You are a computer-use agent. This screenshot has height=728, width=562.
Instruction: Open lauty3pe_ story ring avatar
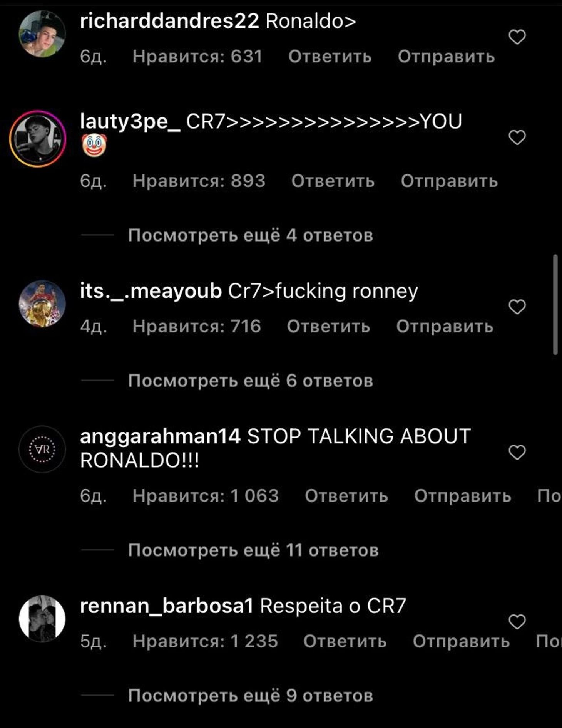tap(38, 139)
